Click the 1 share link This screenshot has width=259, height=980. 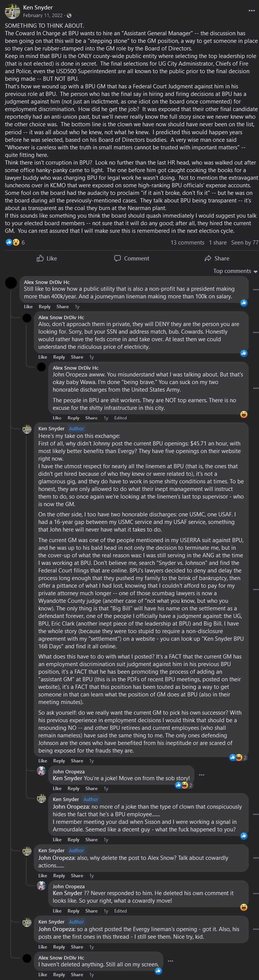click(x=218, y=242)
